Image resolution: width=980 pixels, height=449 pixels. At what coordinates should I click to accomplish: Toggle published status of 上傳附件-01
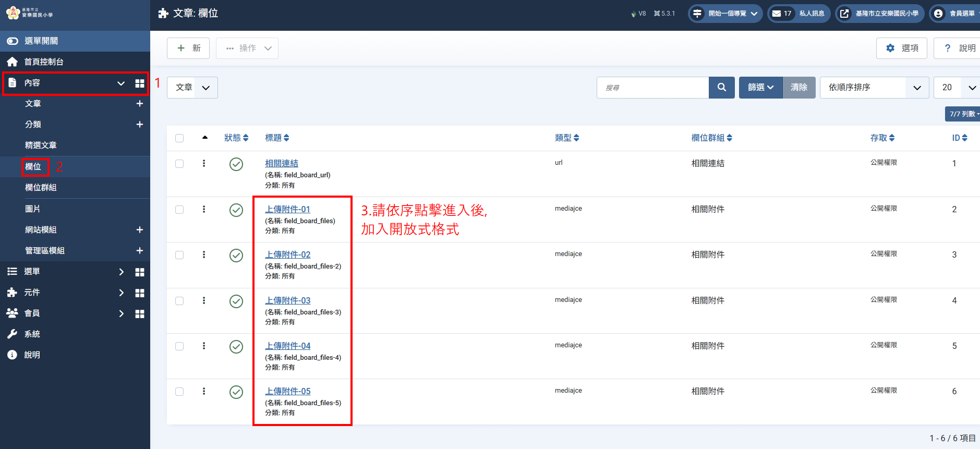(236, 210)
